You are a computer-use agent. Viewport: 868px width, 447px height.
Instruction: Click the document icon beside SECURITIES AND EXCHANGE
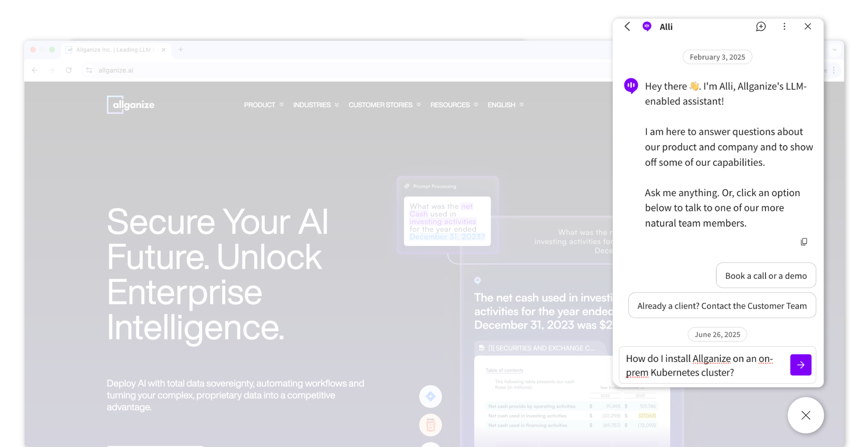click(x=482, y=348)
